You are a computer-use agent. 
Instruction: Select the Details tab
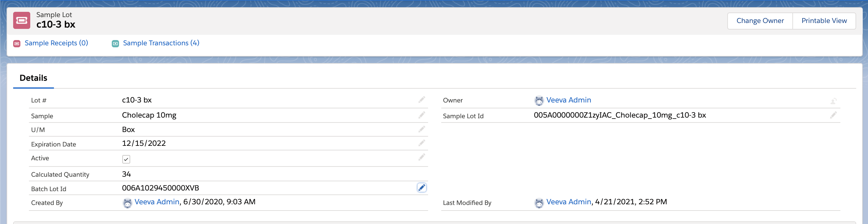pos(33,78)
